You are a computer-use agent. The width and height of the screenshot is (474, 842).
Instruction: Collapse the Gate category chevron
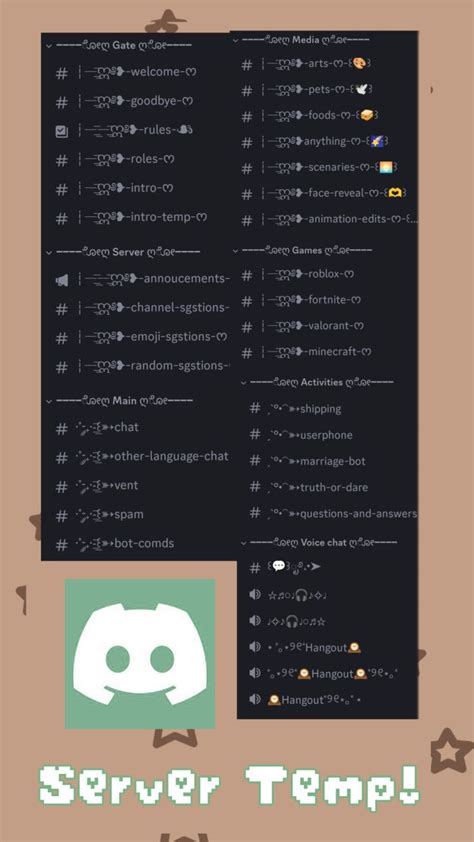pyautogui.click(x=49, y=46)
